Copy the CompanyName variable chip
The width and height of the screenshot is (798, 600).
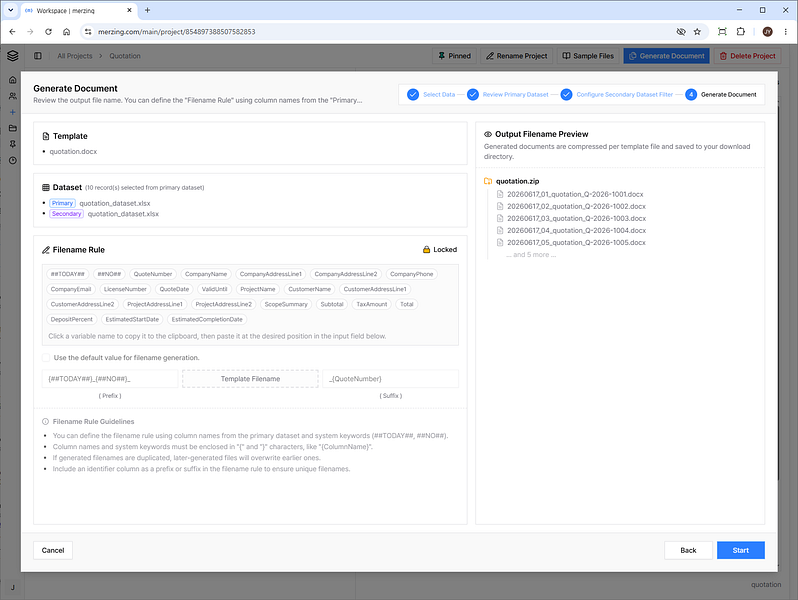pos(206,274)
